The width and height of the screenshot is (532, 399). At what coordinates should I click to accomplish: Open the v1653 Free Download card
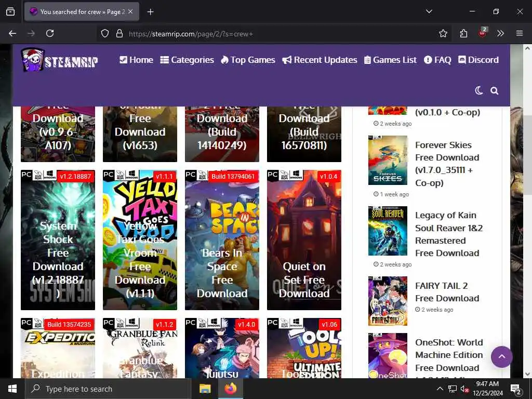coord(140,134)
